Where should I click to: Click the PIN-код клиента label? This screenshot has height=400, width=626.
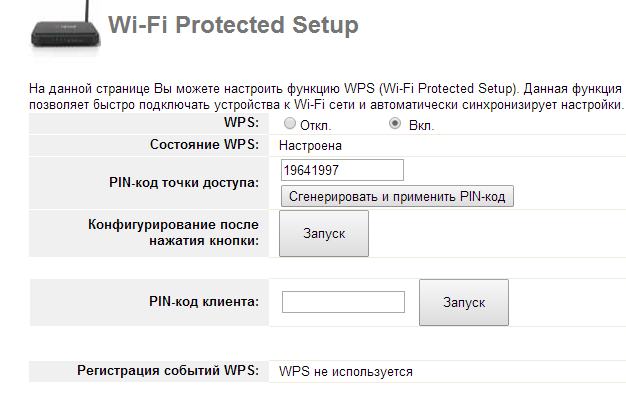[204, 301]
